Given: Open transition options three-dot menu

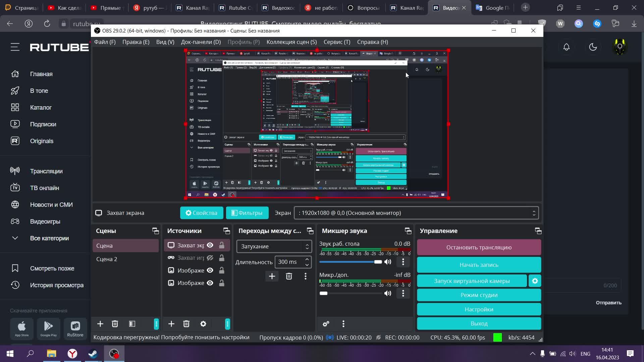Looking at the screenshot, I should (305, 276).
